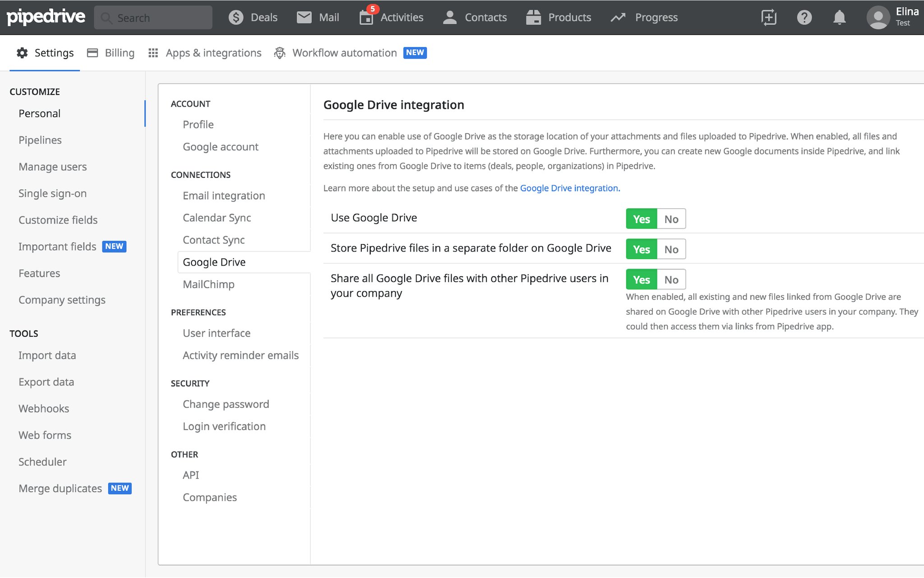Click inside the Search field
This screenshot has height=578, width=924.
153,17
